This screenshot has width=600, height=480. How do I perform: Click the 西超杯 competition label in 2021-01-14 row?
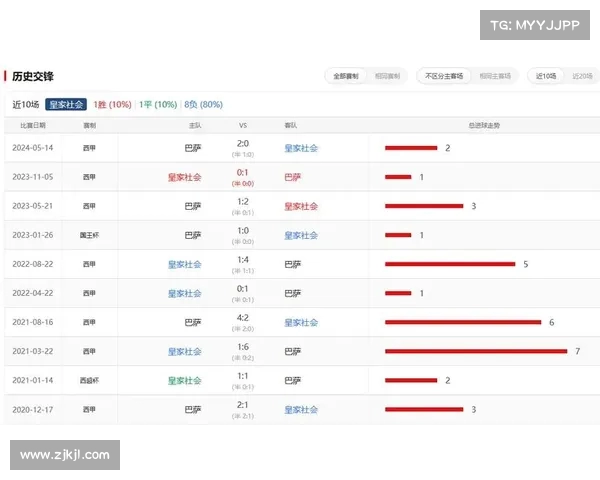pos(90,381)
